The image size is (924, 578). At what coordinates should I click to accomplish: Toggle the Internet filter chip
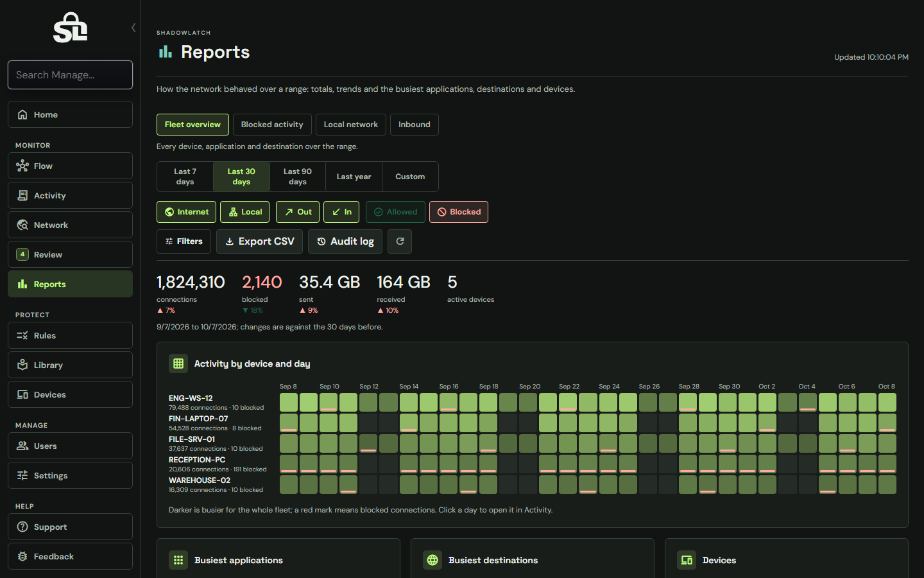(186, 212)
